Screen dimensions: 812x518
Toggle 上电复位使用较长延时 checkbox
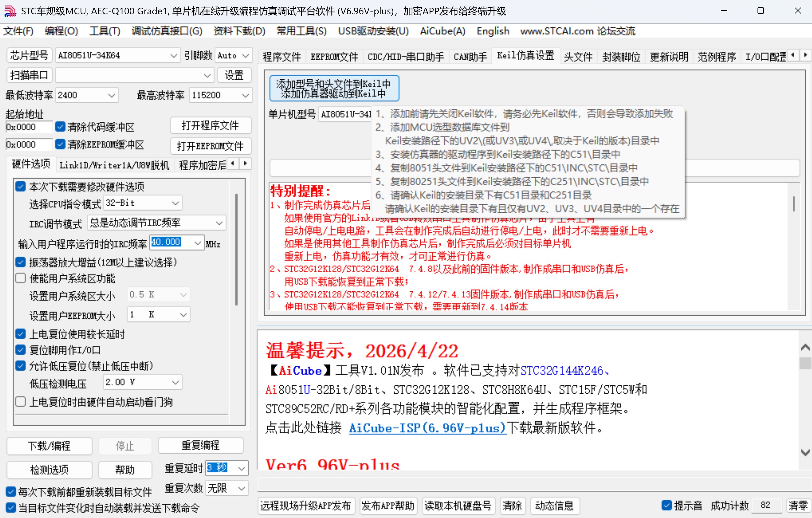(21, 334)
